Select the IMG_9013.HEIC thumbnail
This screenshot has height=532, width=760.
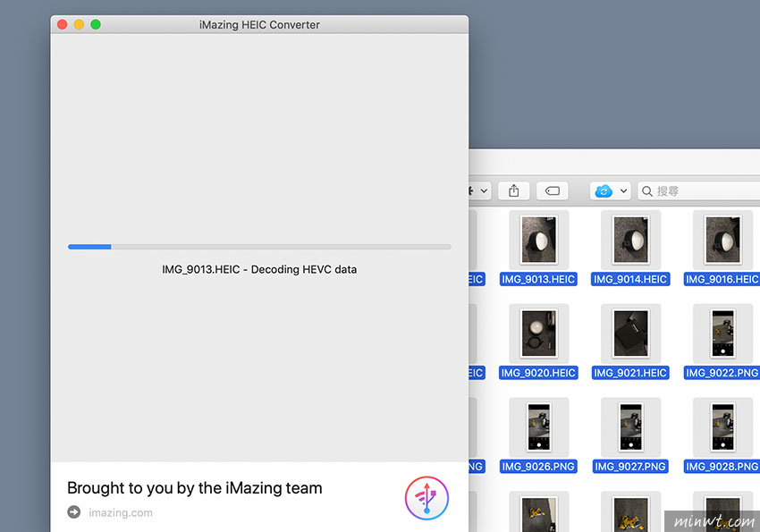click(538, 240)
